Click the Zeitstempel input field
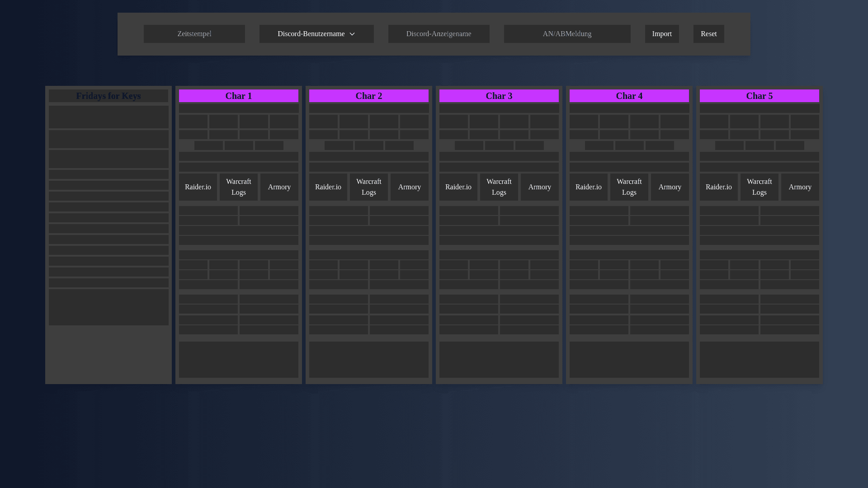Viewport: 868px width, 488px height. point(194,33)
